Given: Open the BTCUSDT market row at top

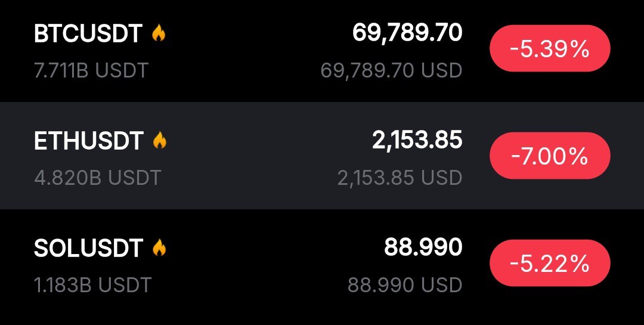Looking at the screenshot, I should point(268,51).
